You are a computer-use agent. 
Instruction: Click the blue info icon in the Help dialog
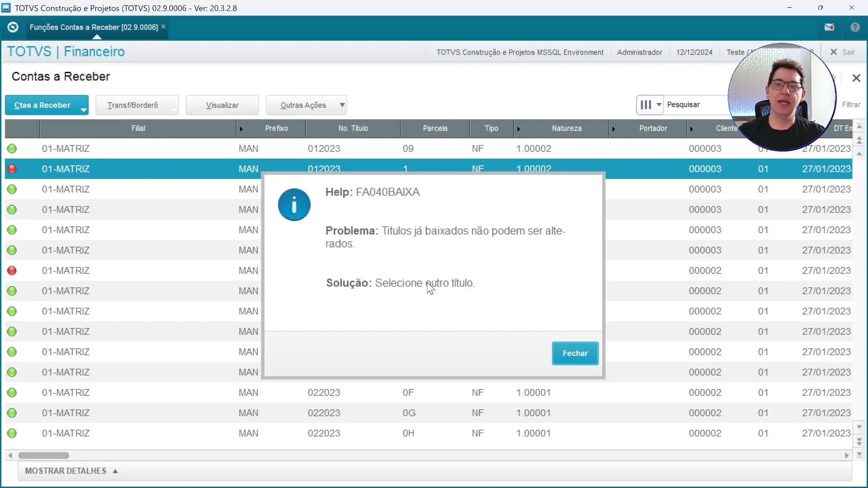[294, 205]
